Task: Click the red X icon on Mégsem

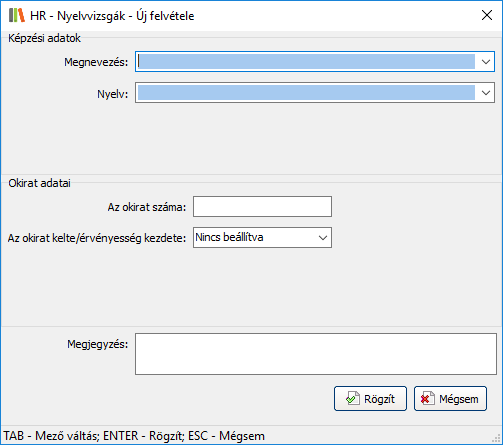Action: (427, 398)
